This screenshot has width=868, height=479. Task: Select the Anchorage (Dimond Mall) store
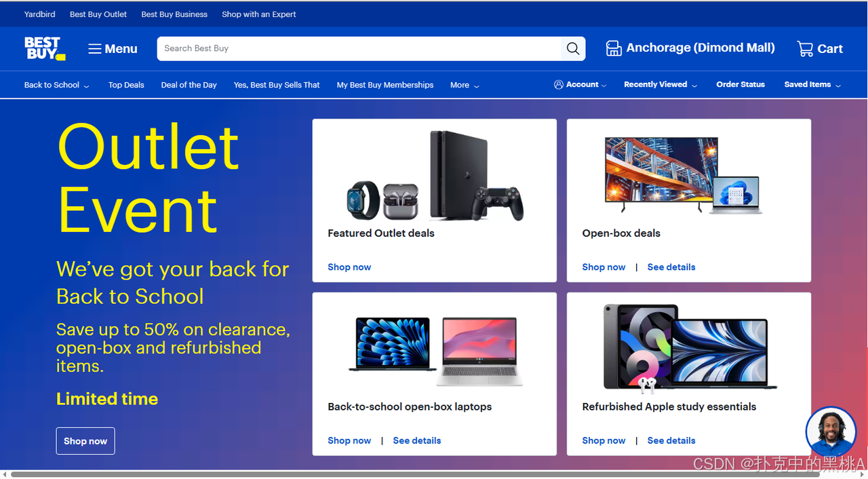pyautogui.click(x=701, y=47)
